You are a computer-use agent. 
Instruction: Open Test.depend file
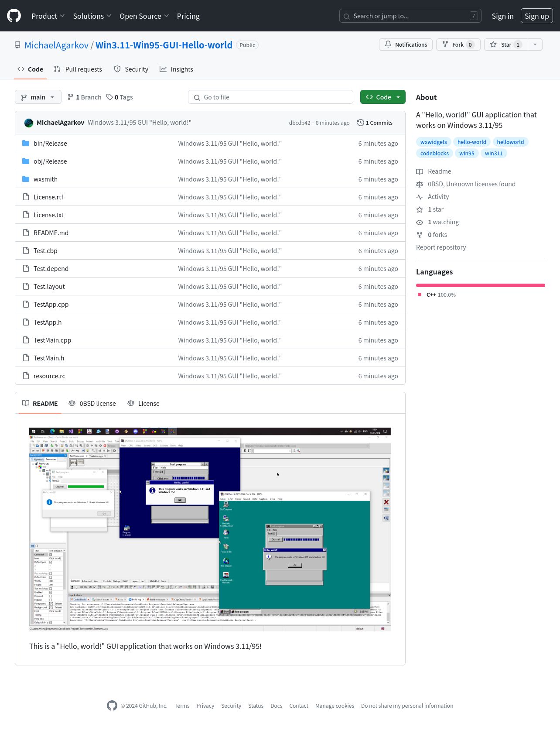[51, 268]
